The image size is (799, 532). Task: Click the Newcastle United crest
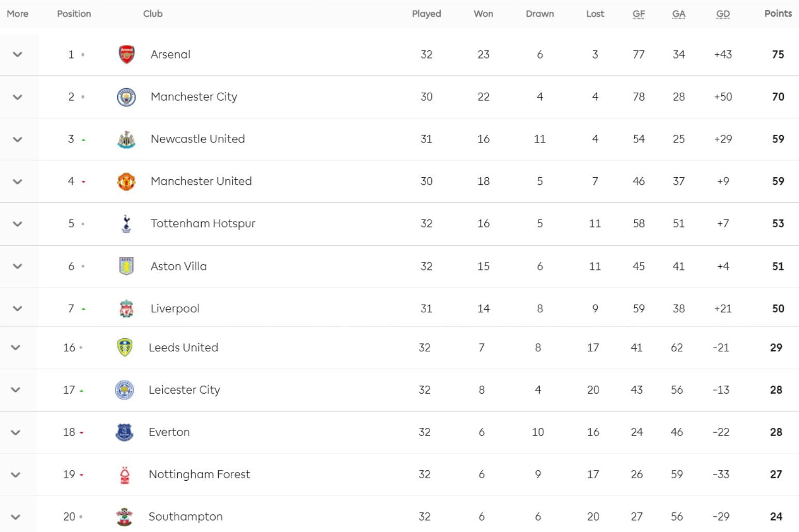click(x=127, y=139)
